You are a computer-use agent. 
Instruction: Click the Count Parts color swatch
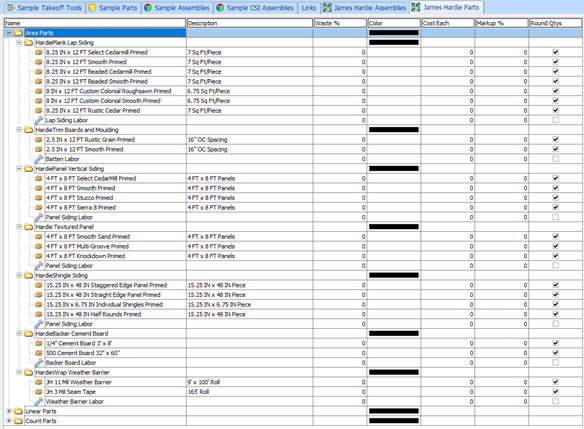coord(394,421)
